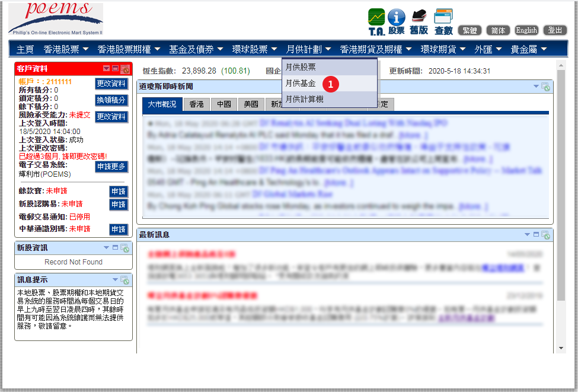Expand the 香港股票 dropdown menu
This screenshot has width=578, height=392.
(66, 49)
